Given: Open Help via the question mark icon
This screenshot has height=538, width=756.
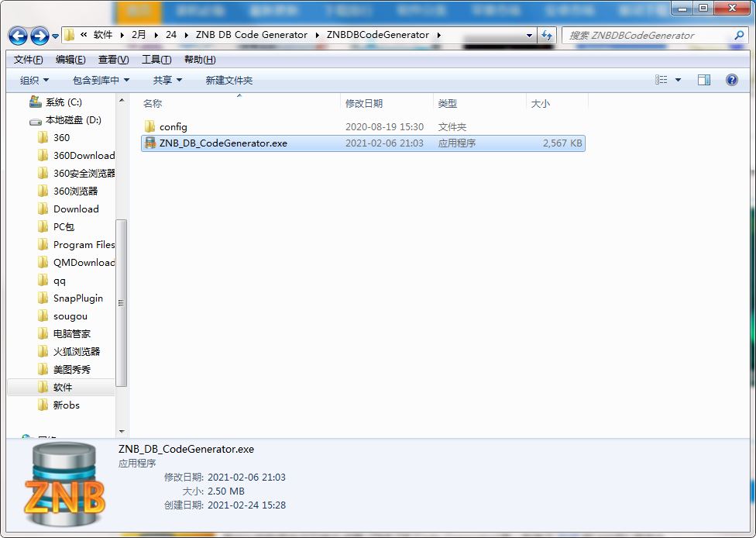Looking at the screenshot, I should [731, 79].
